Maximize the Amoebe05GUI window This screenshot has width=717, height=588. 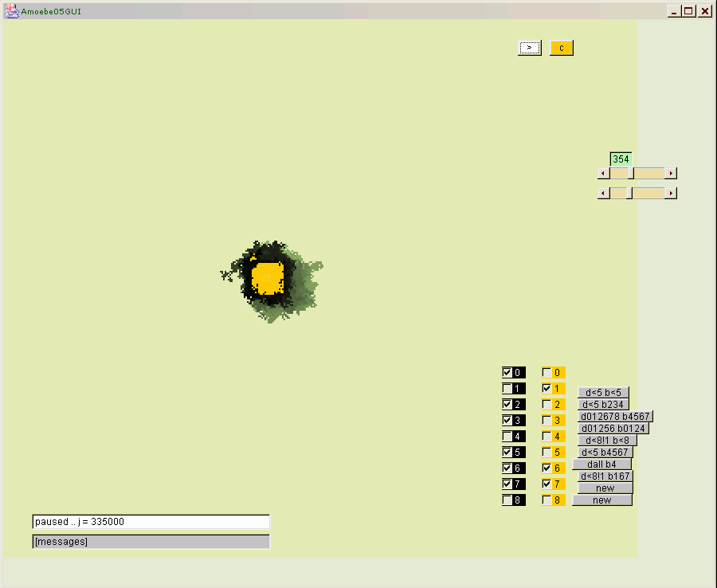pos(688,11)
